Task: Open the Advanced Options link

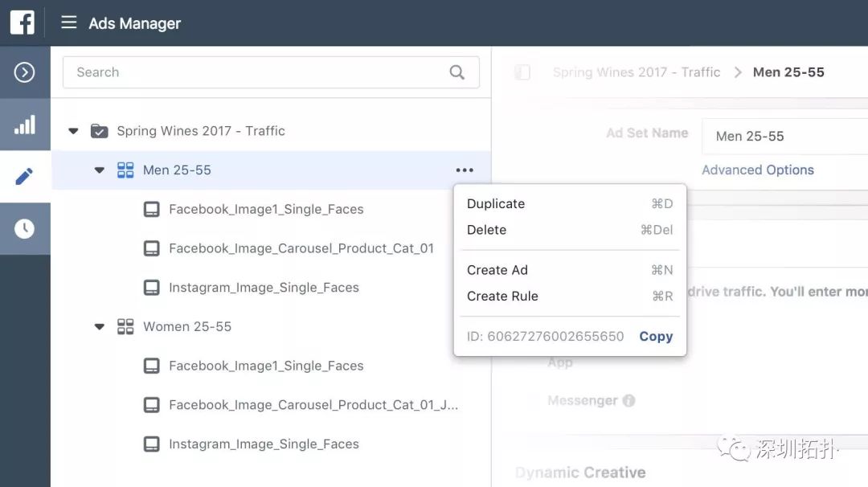Action: (x=758, y=170)
